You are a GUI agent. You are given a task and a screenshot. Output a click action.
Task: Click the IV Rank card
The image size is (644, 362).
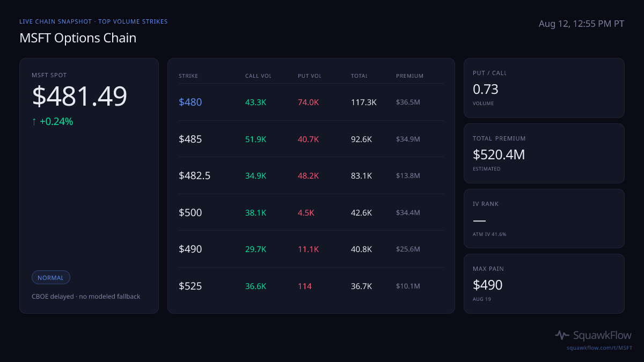[544, 219]
